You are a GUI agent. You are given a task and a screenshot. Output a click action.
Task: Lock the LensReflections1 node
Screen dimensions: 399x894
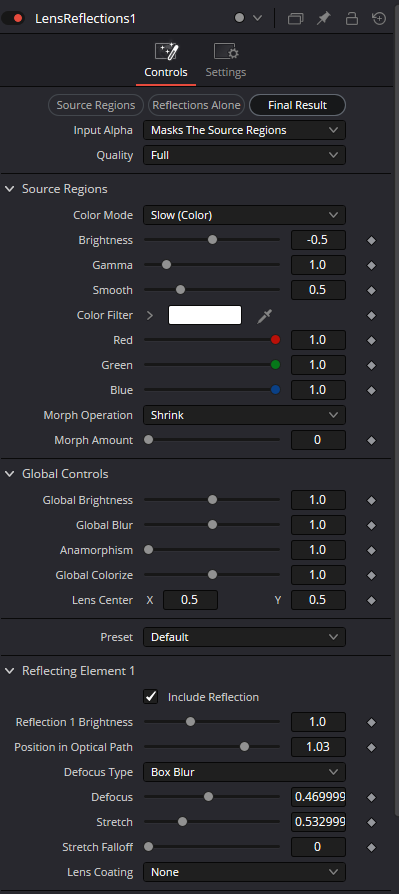(x=352, y=18)
